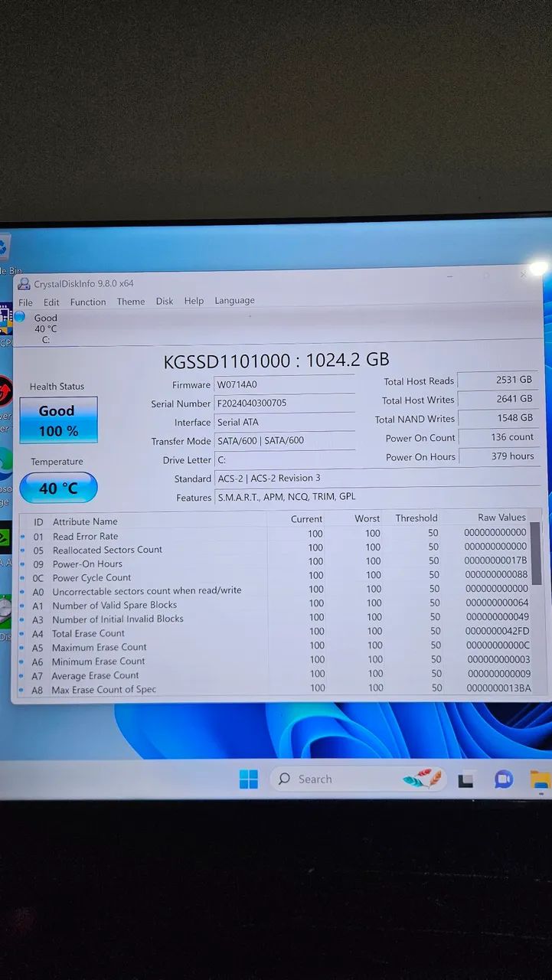This screenshot has width=552, height=980.
Task: Open the Function menu
Action: [x=88, y=302]
